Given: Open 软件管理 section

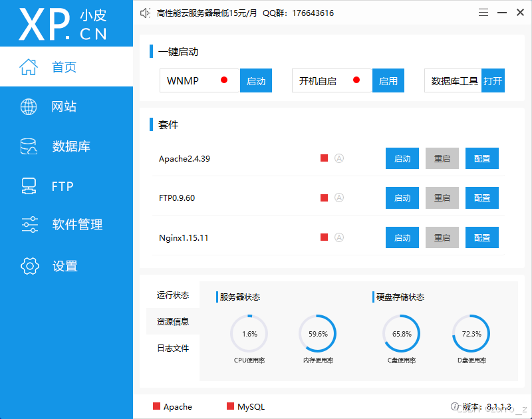Looking at the screenshot, I should click(x=77, y=224).
